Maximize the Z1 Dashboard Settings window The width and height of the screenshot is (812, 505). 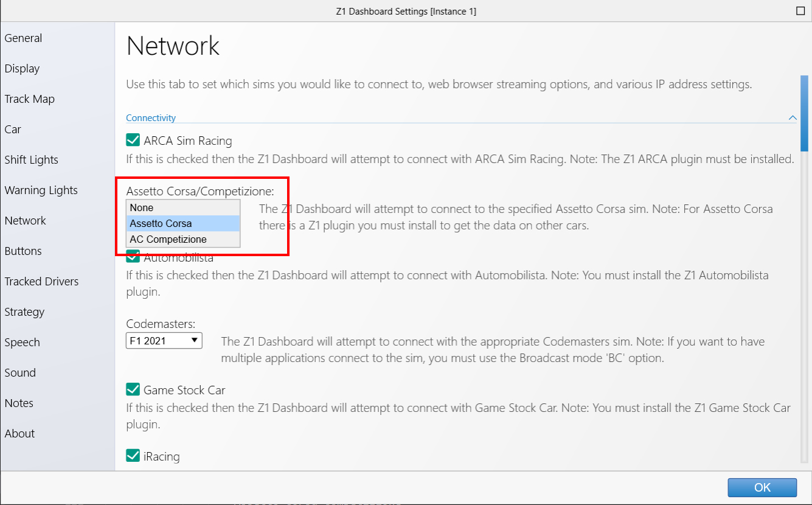(800, 11)
